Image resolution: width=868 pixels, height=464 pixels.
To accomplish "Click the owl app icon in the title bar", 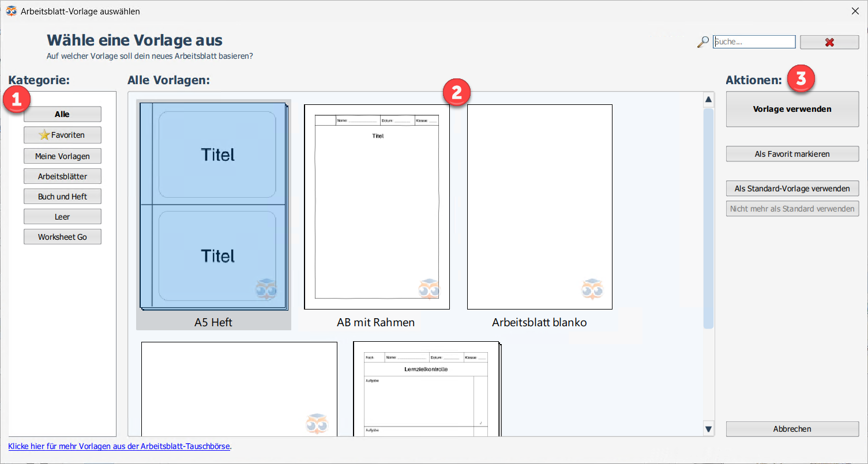I will click(x=11, y=10).
